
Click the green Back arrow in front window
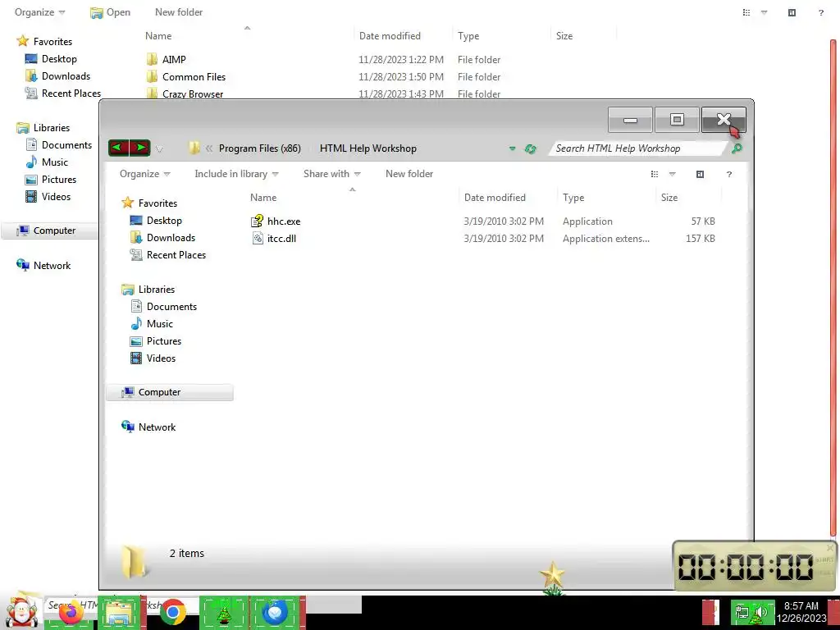pyautogui.click(x=119, y=148)
